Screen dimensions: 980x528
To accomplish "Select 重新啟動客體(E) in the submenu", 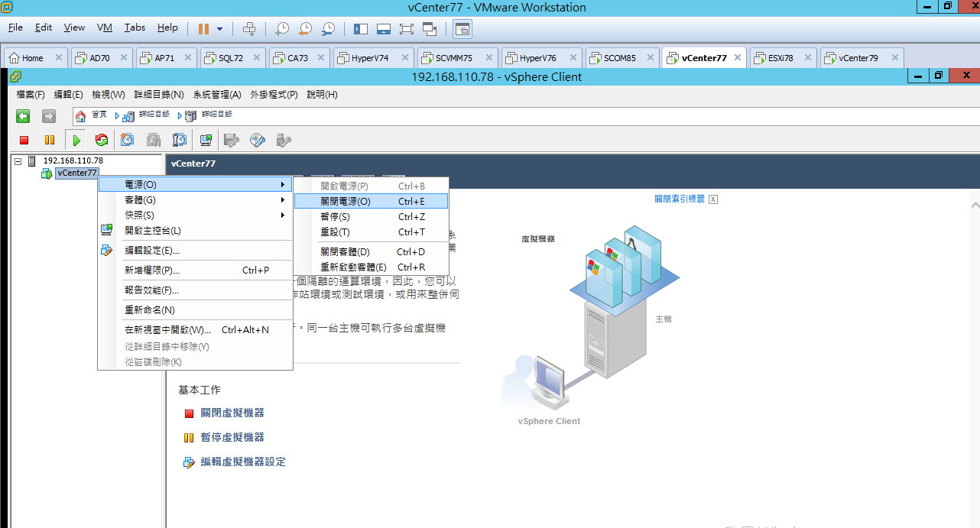I will click(x=372, y=267).
